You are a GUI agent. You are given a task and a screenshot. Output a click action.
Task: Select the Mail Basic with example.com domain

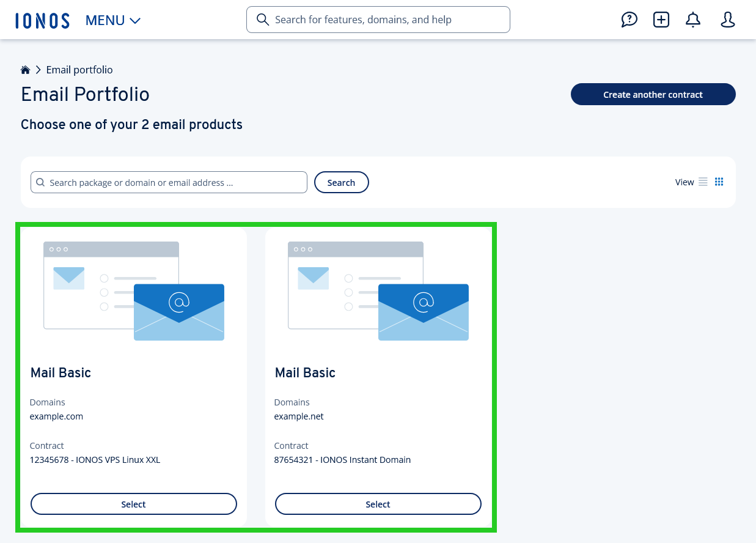(133, 504)
